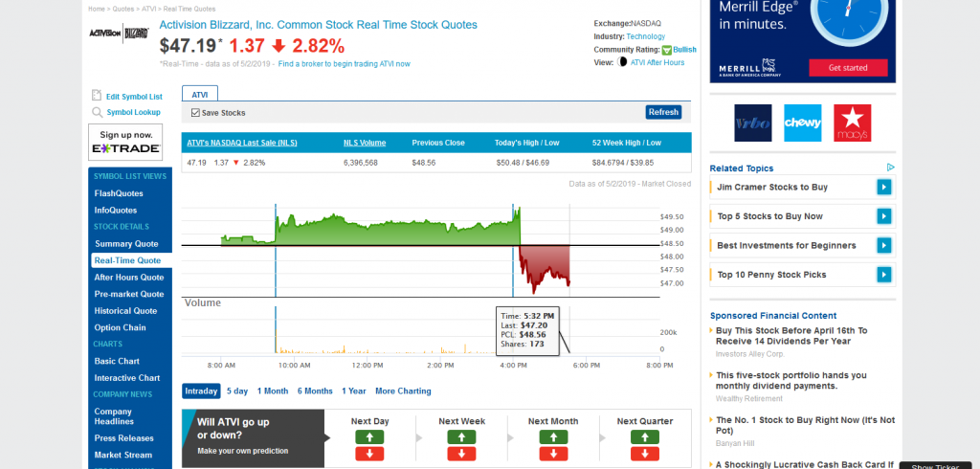Open FlashQuotes in sidebar

pyautogui.click(x=119, y=193)
